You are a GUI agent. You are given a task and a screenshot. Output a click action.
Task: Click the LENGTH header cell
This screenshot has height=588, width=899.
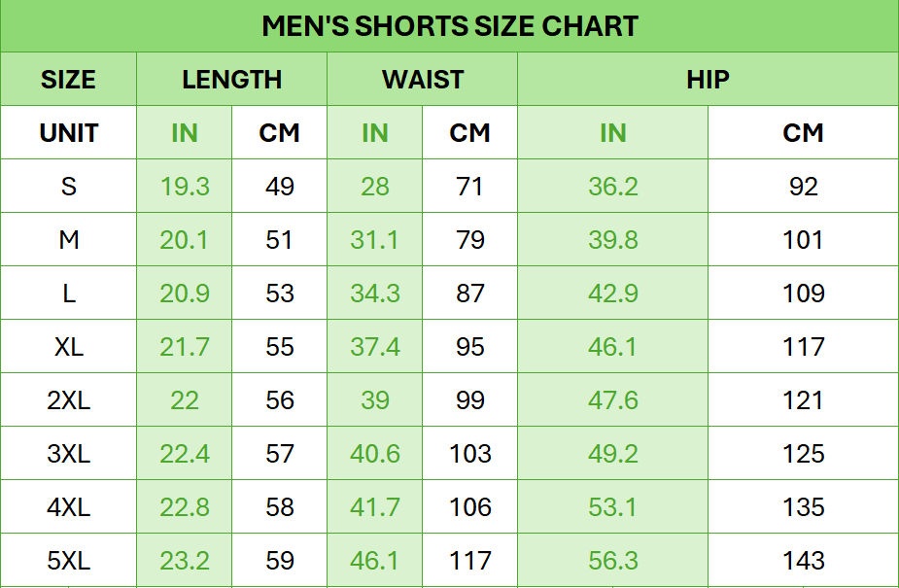231,80
